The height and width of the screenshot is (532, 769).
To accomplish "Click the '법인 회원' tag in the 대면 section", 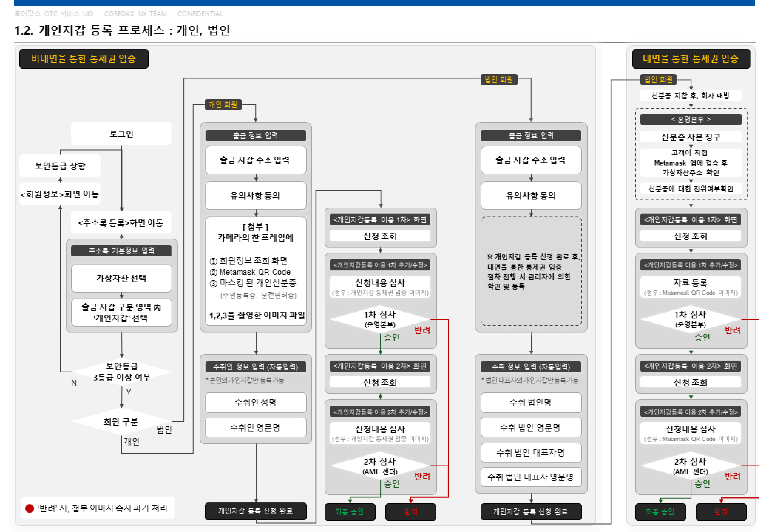I will (x=658, y=79).
